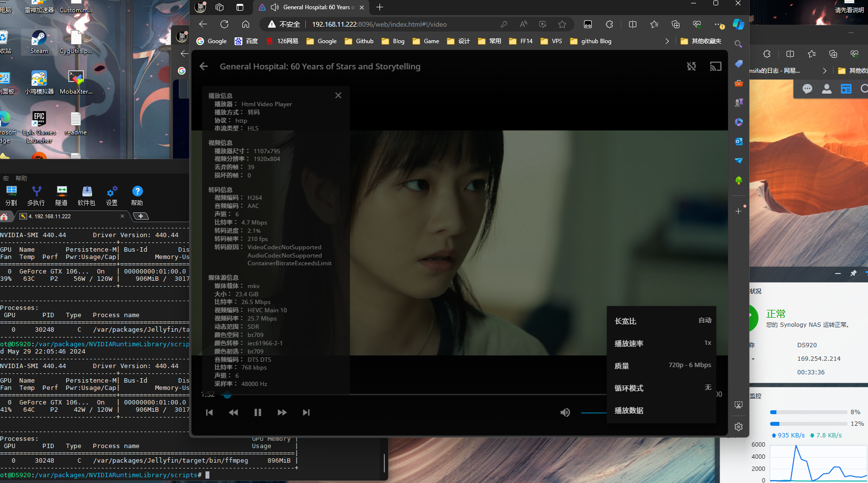The image size is (868, 483).
Task: Open the browser extensions puzzle icon
Action: 609,24
